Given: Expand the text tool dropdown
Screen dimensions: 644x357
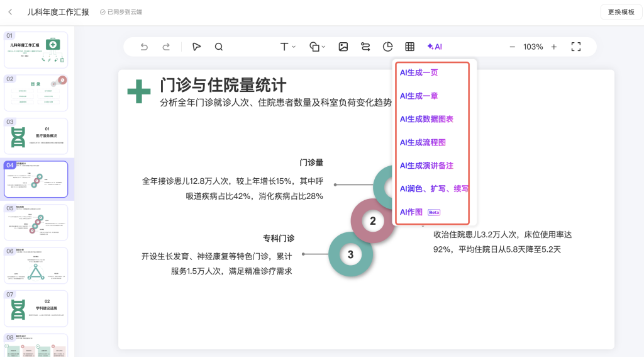Looking at the screenshot, I should (x=287, y=47).
